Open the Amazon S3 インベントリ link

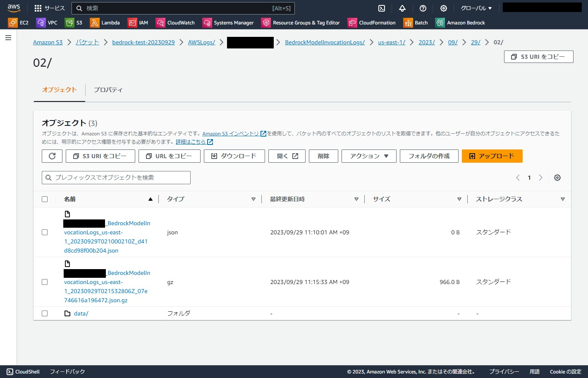pos(234,134)
